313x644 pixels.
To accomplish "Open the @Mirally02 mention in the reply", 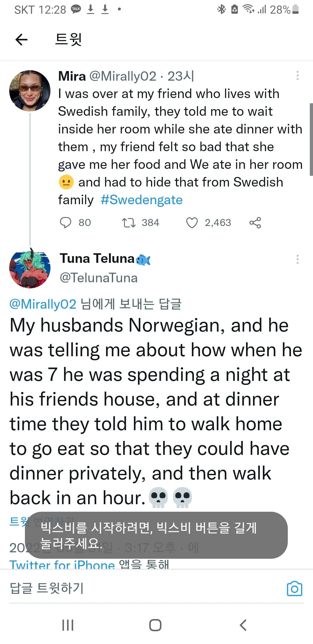I will (x=43, y=304).
